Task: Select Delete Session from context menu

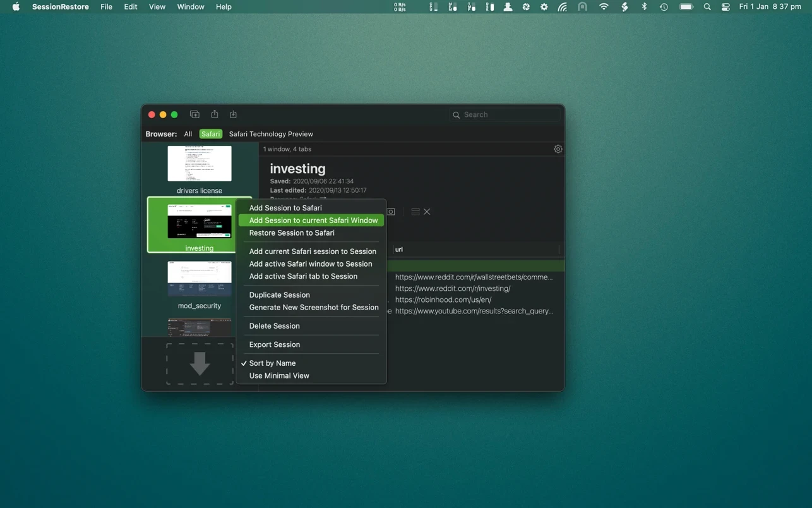Action: click(x=274, y=326)
